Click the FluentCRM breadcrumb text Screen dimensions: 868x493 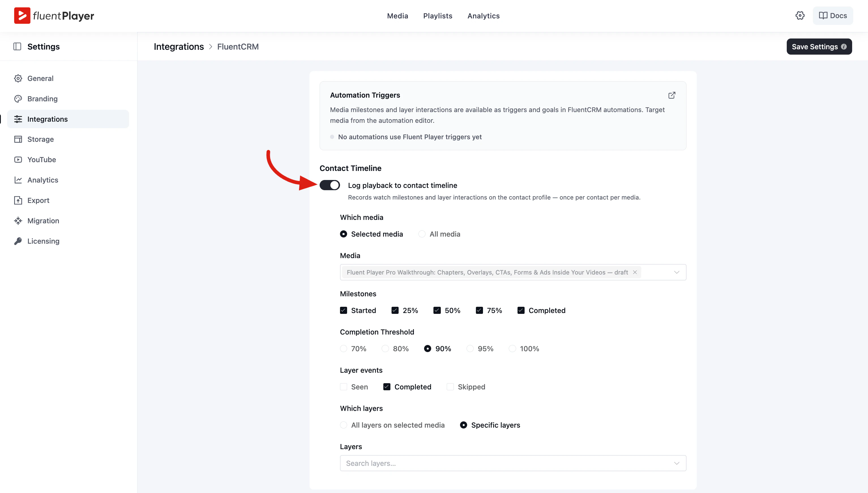click(238, 47)
